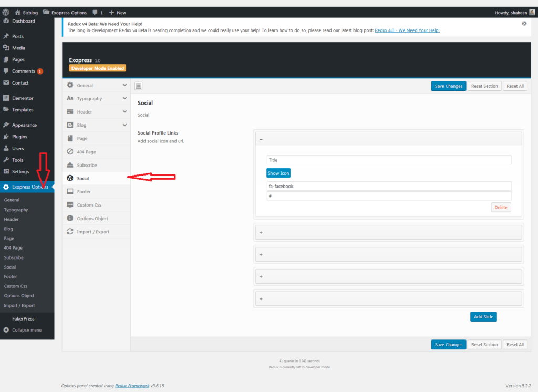Expand the Header section chevron
Image resolution: width=538 pixels, height=392 pixels.
coord(125,111)
